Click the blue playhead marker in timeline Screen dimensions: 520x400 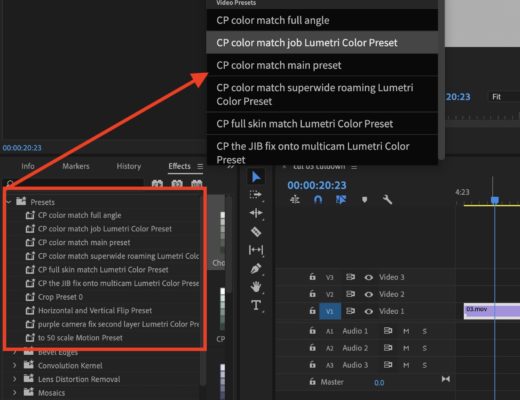click(495, 200)
